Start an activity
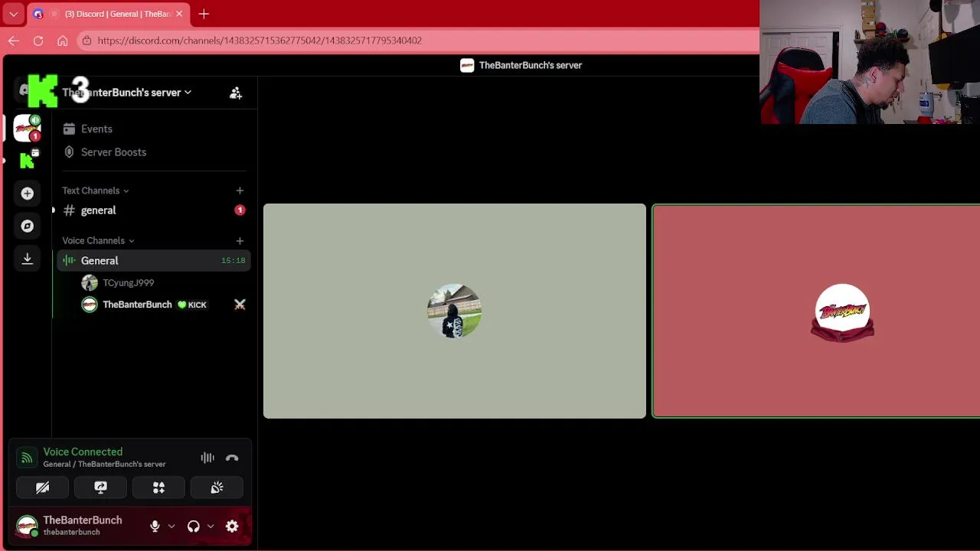 [x=158, y=487]
